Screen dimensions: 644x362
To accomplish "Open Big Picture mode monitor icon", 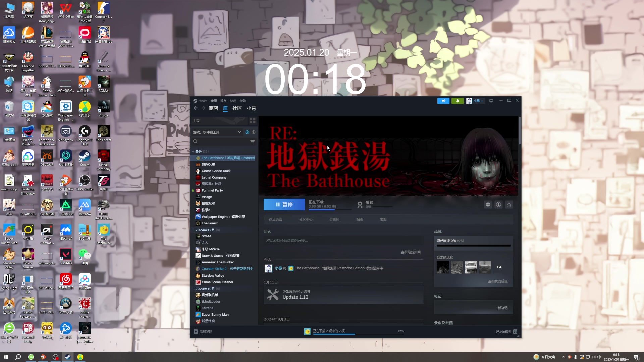I will pos(491,101).
